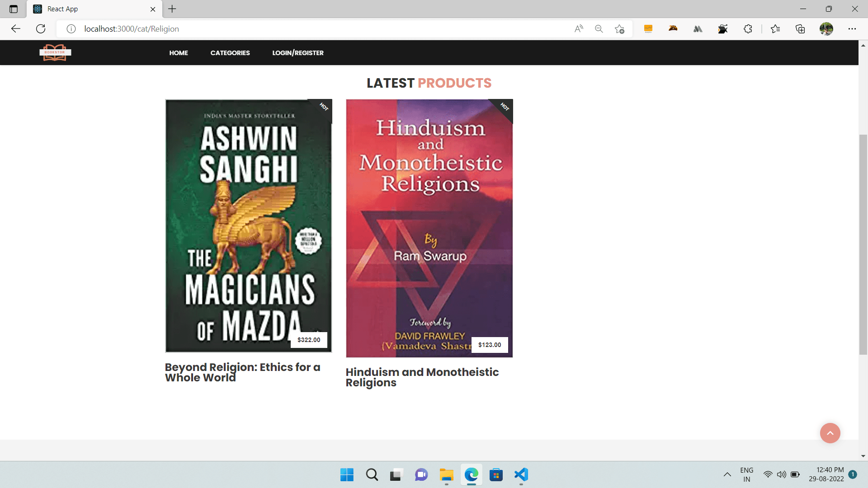Go back to previous page
The width and height of the screenshot is (868, 488).
(x=16, y=29)
